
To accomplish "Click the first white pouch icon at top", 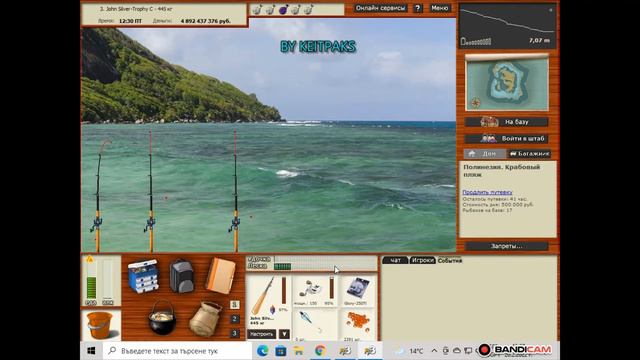I will click(256, 9).
